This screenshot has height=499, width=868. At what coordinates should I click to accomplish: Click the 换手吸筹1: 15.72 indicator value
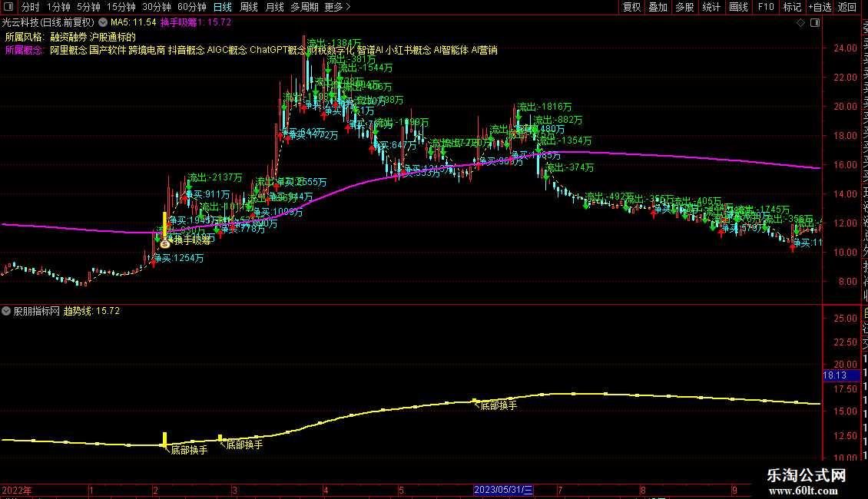[x=196, y=23]
